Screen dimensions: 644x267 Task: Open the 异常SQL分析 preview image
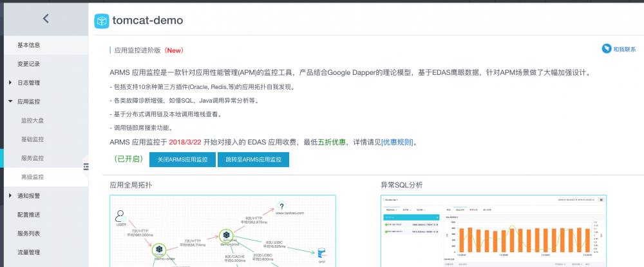[x=494, y=231]
